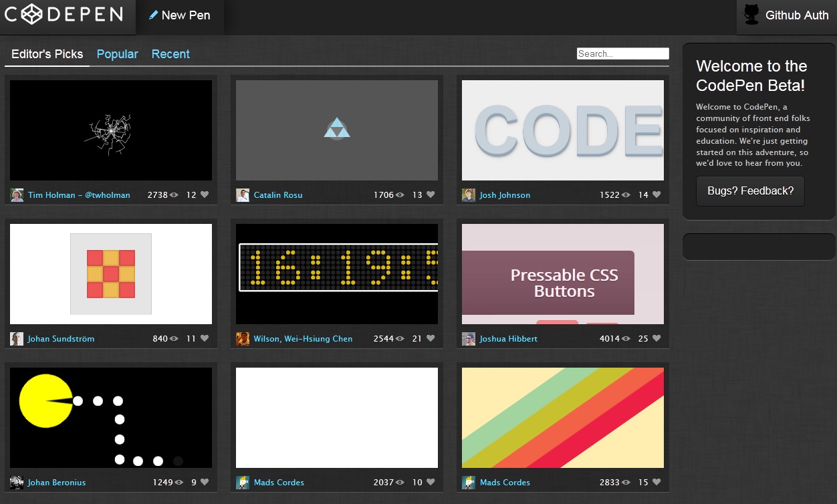The height and width of the screenshot is (504, 837).
Task: Click views eye icon beside 2544
Action: [x=400, y=339]
